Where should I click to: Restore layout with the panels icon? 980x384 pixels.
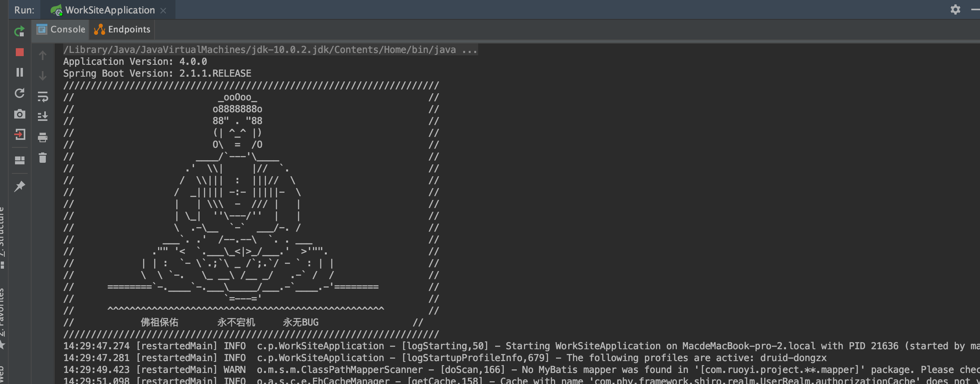(19, 160)
